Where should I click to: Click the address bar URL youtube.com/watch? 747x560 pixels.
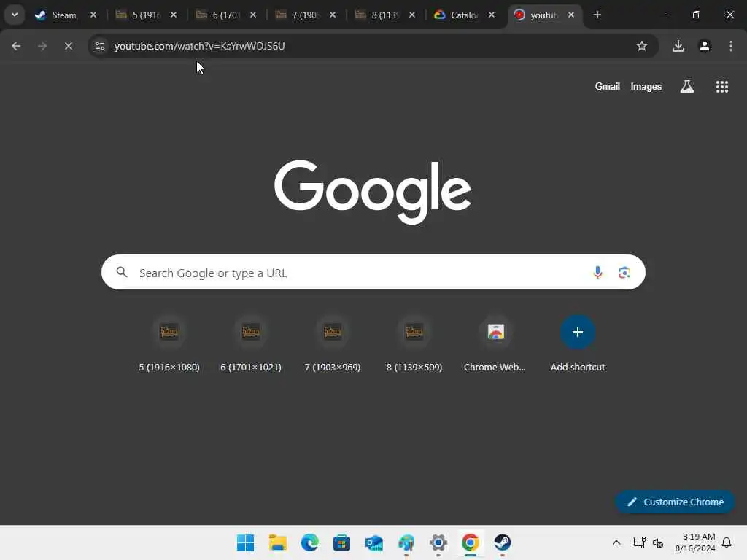[200, 46]
